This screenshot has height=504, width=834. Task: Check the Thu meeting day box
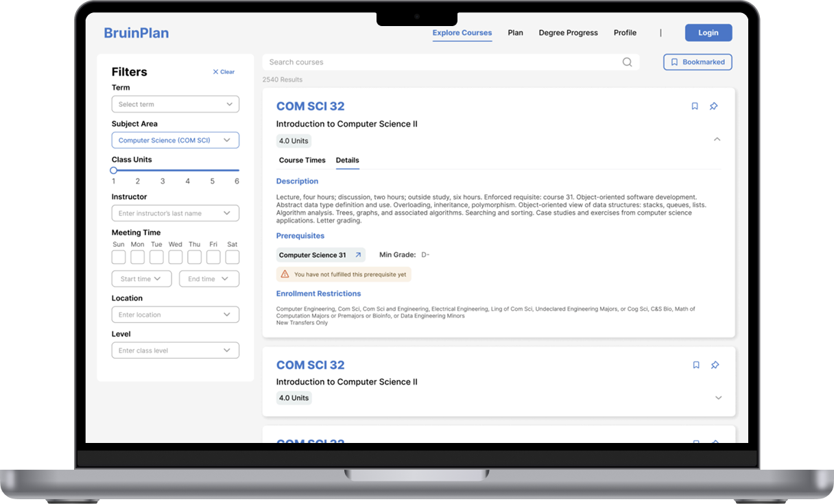point(195,257)
